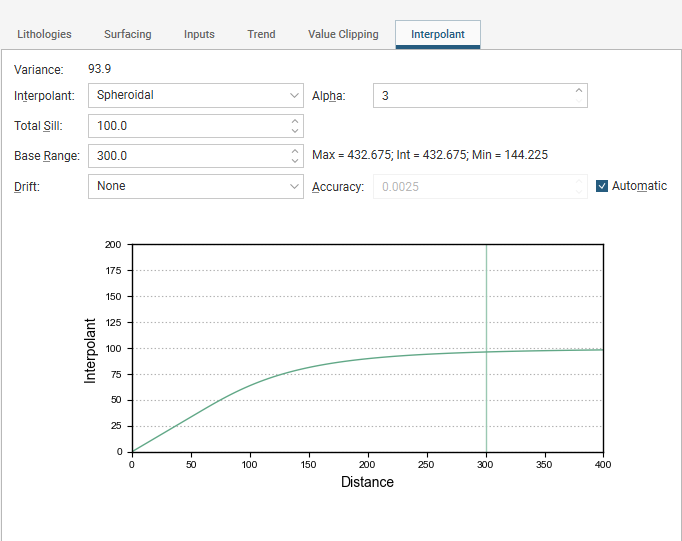This screenshot has width=682, height=541.
Task: Increase the Alpha value with up arrow
Action: [x=578, y=90]
